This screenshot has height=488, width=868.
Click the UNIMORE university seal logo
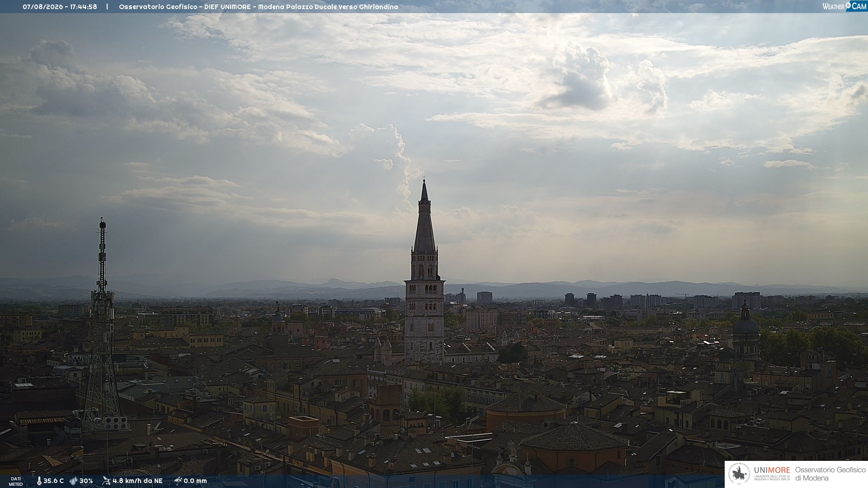click(739, 474)
